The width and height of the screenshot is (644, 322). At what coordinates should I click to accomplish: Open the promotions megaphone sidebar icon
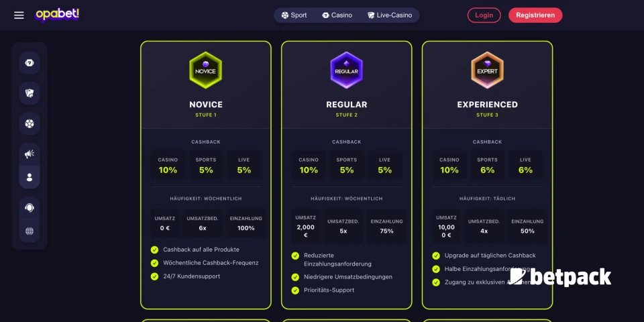30,154
